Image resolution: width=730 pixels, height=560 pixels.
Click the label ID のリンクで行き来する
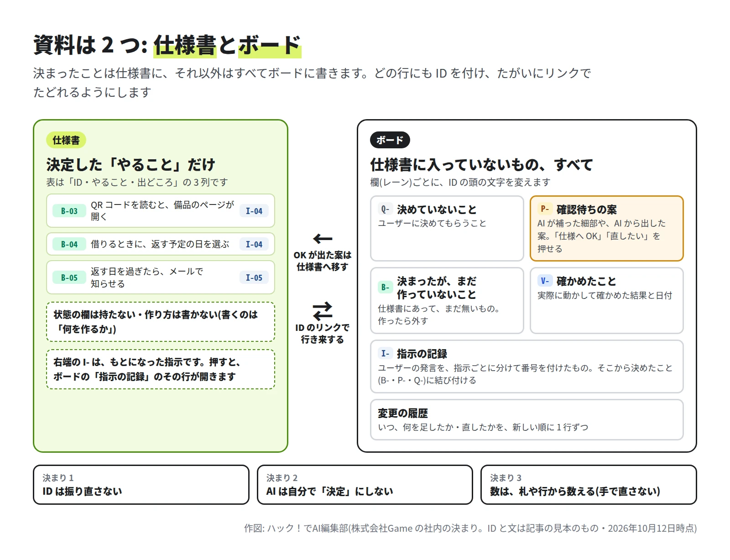(x=323, y=333)
